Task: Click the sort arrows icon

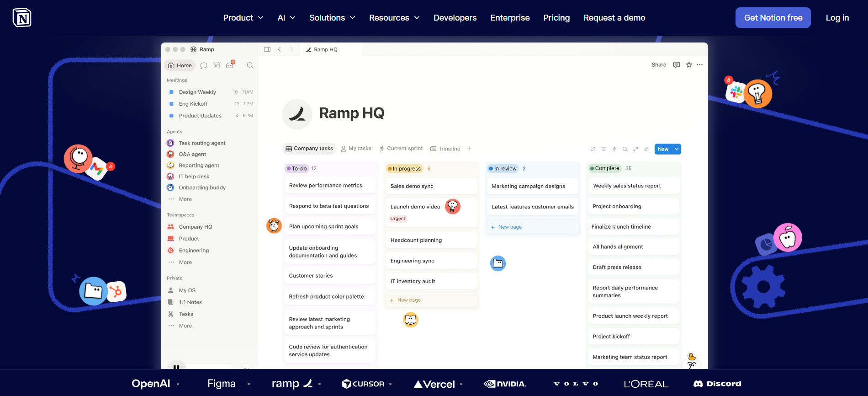Action: point(593,149)
